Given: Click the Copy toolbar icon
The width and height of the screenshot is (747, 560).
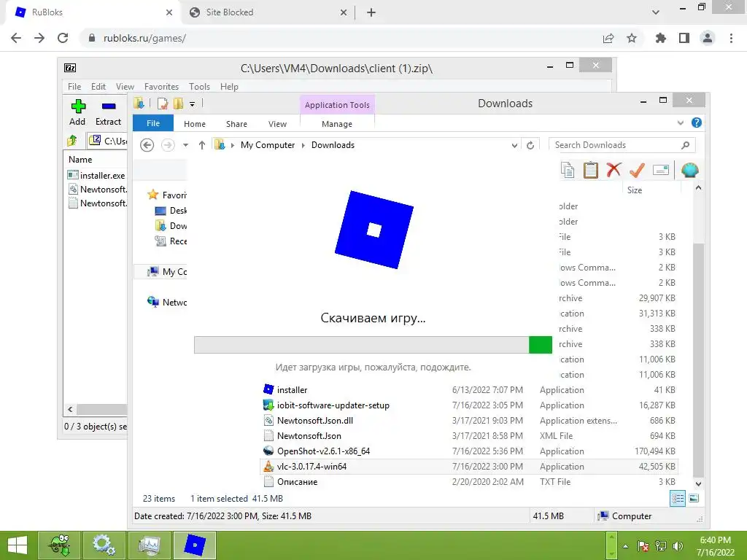Looking at the screenshot, I should point(568,170).
